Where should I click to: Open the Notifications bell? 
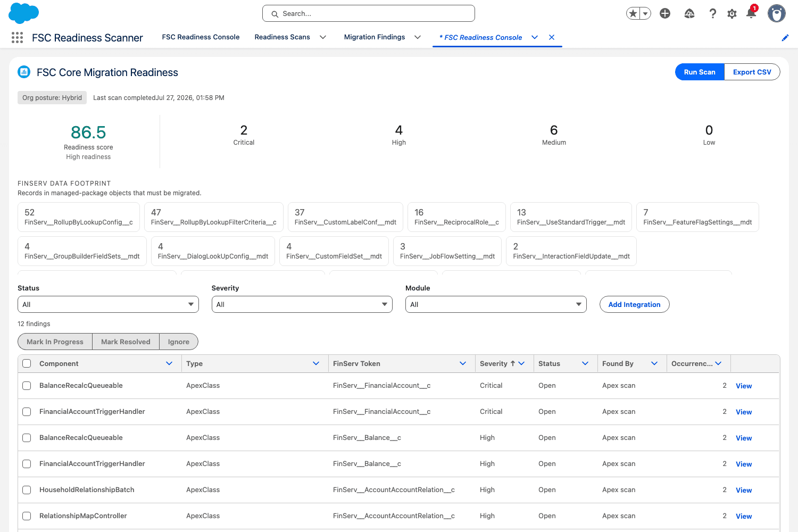pyautogui.click(x=751, y=13)
